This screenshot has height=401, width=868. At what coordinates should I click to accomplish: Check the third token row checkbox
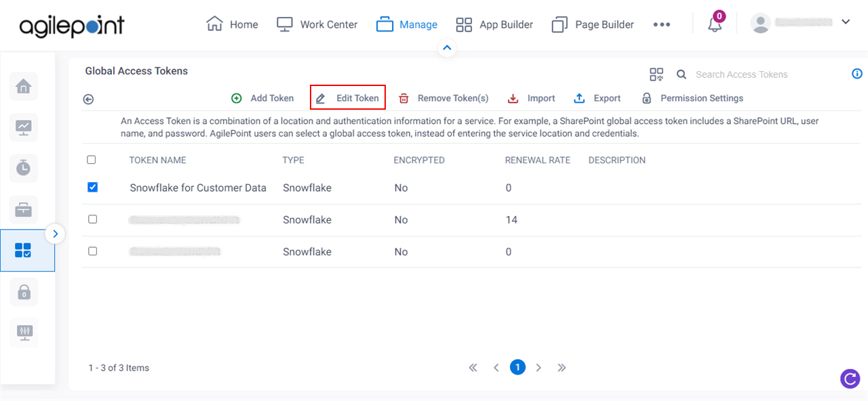click(x=93, y=251)
